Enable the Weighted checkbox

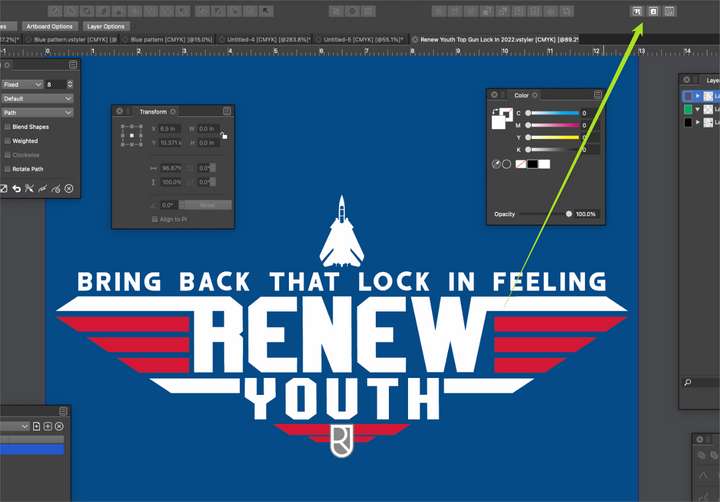click(x=7, y=141)
